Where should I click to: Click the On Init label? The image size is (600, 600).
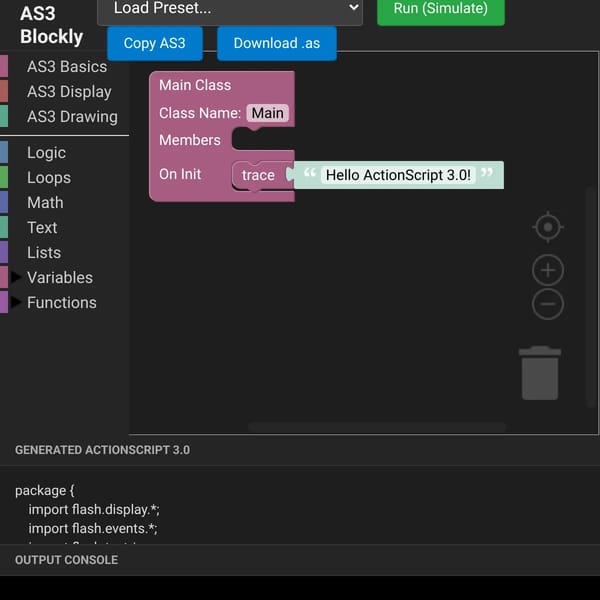tap(180, 174)
